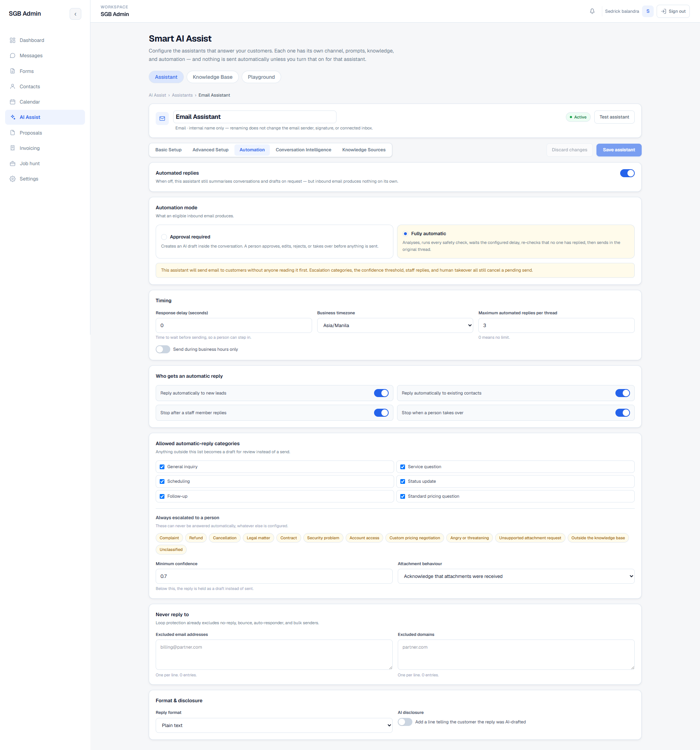The height and width of the screenshot is (750, 700).
Task: Click the Messages chat bubble icon
Action: (12, 55)
